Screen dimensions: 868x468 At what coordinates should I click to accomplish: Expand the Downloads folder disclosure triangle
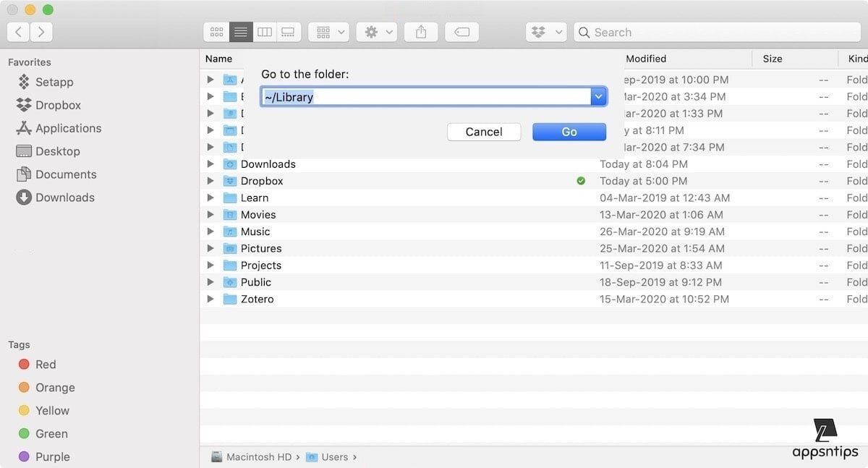[210, 164]
